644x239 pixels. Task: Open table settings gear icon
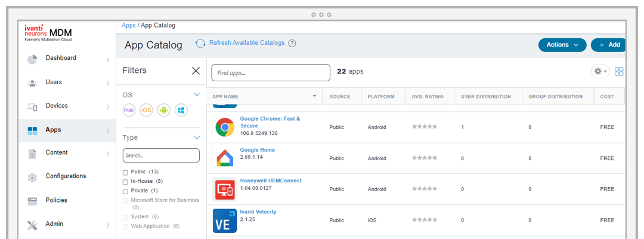pyautogui.click(x=600, y=72)
